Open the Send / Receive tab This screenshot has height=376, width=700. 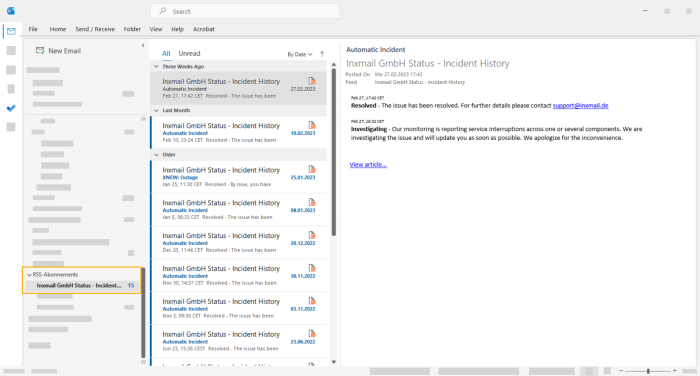(x=95, y=29)
